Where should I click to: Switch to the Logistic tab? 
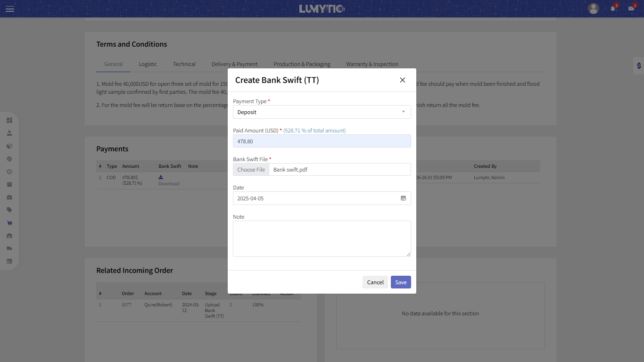coord(148,64)
